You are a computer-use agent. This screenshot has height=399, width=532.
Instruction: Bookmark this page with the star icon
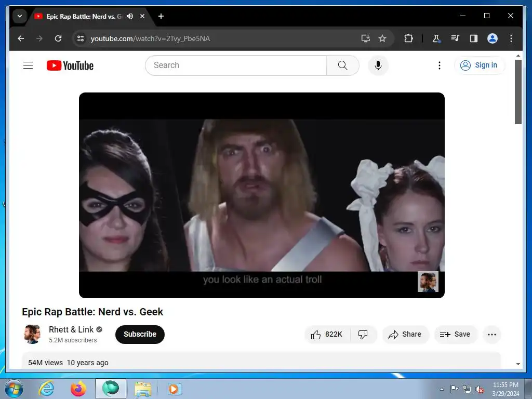[382, 38]
